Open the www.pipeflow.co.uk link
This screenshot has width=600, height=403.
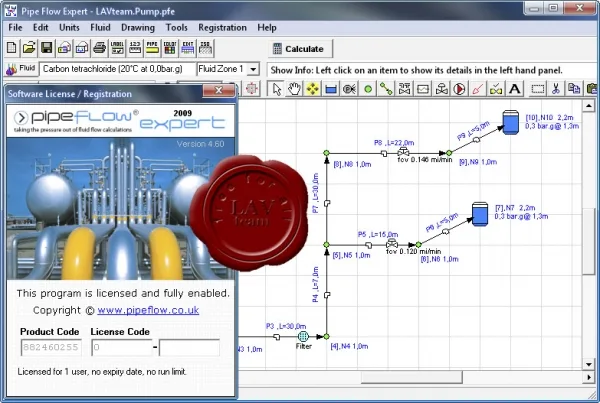pos(148,310)
